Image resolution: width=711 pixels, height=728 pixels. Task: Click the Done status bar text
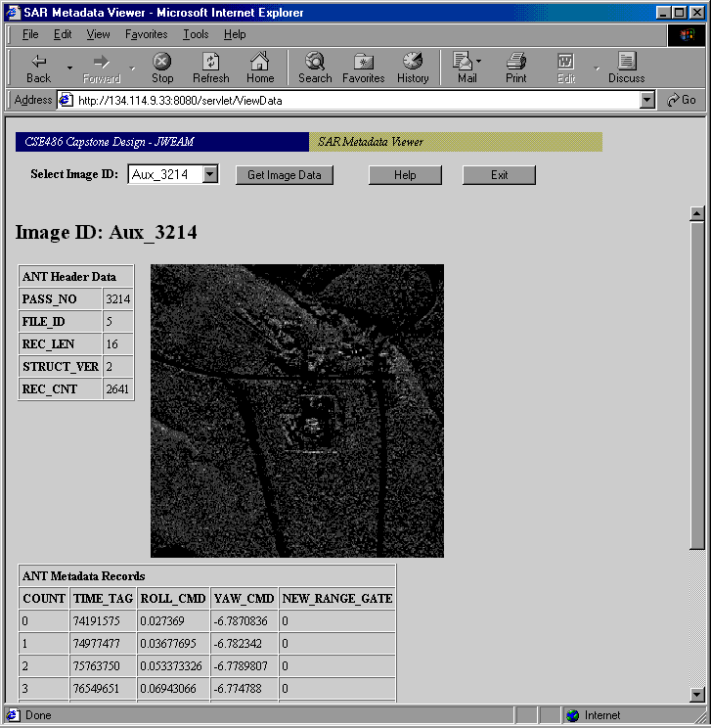coord(38,715)
